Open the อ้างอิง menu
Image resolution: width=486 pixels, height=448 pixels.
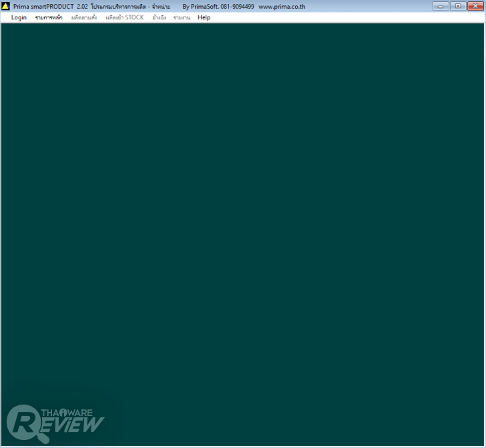[x=160, y=17]
